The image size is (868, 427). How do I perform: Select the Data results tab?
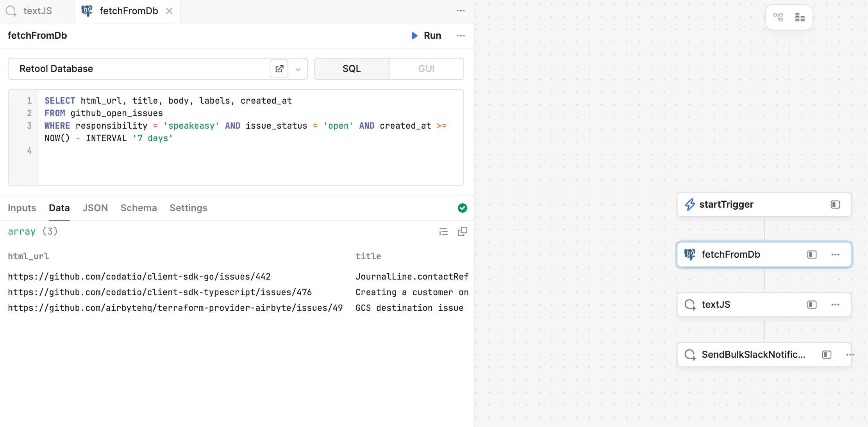click(59, 208)
